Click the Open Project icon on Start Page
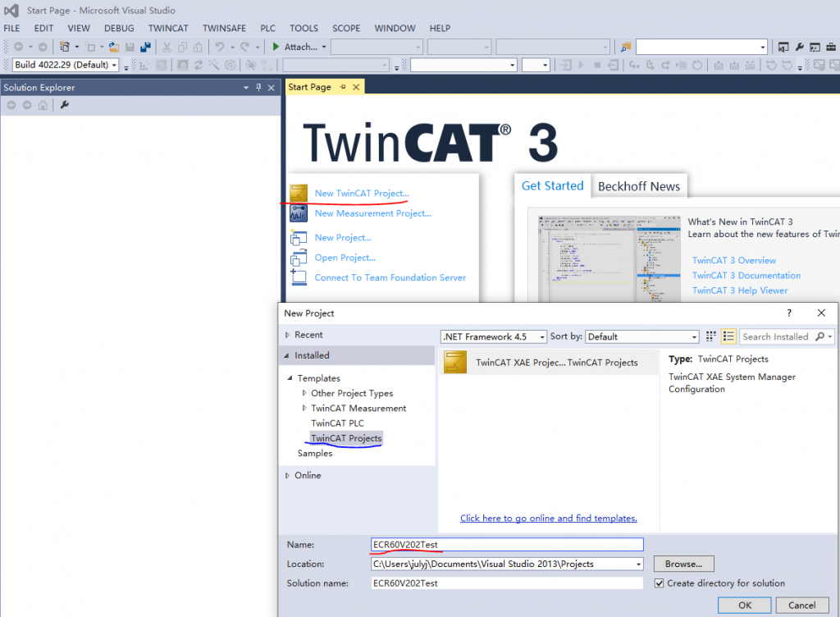 pos(299,258)
